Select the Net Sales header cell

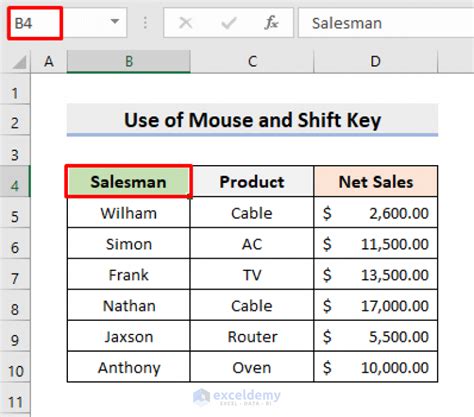tap(376, 181)
